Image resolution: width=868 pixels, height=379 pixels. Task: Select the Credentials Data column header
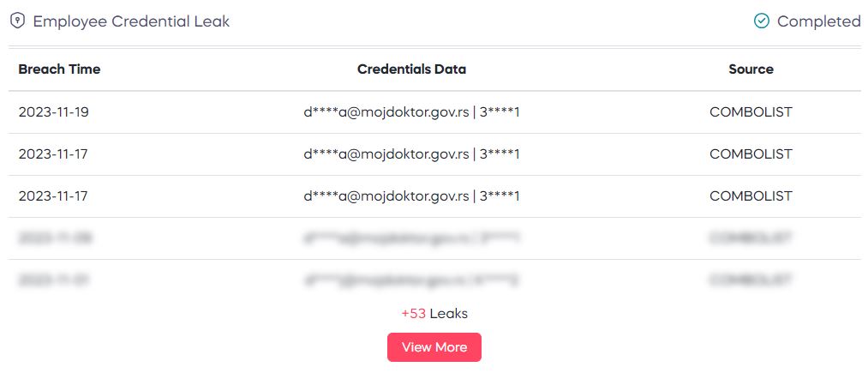tap(411, 69)
